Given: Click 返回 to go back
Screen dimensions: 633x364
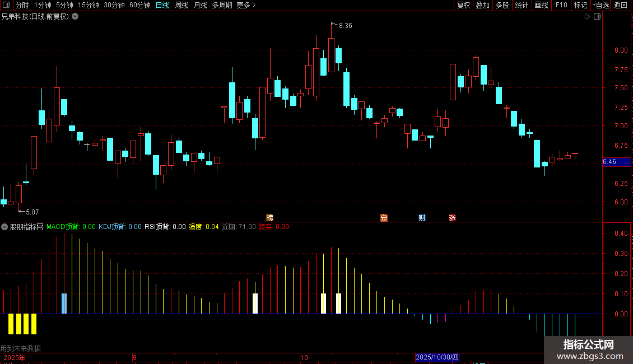Looking at the screenshot, I should coord(621,5).
